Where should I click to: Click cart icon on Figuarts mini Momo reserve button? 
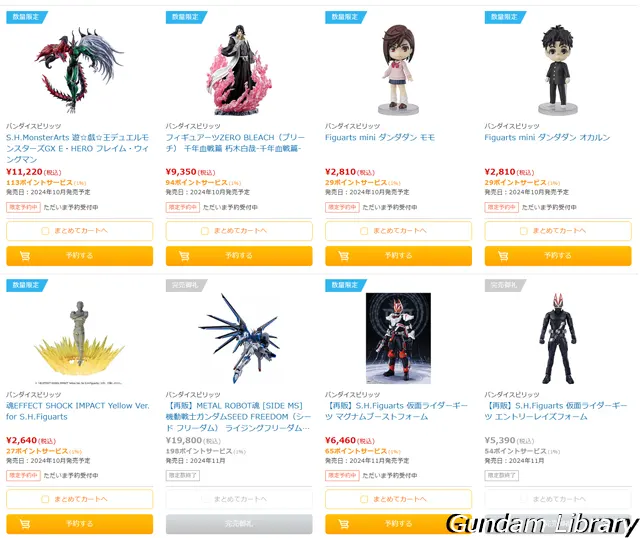pos(344,256)
